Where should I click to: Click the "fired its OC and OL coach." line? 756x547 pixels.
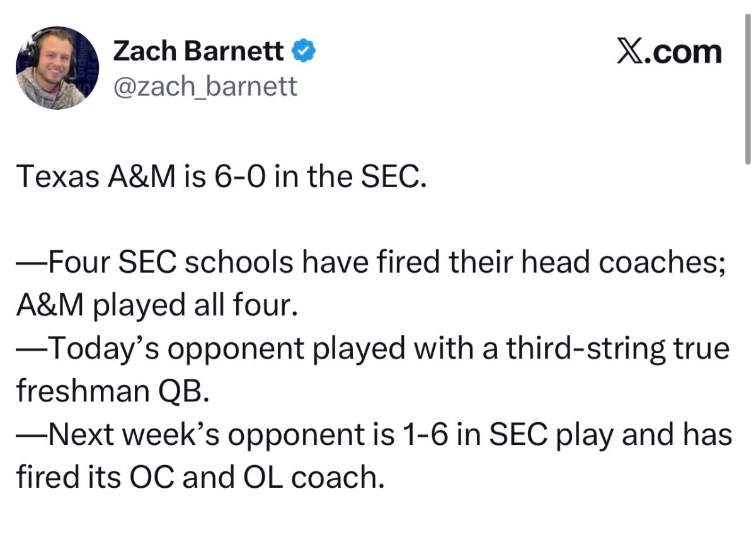[x=199, y=477]
